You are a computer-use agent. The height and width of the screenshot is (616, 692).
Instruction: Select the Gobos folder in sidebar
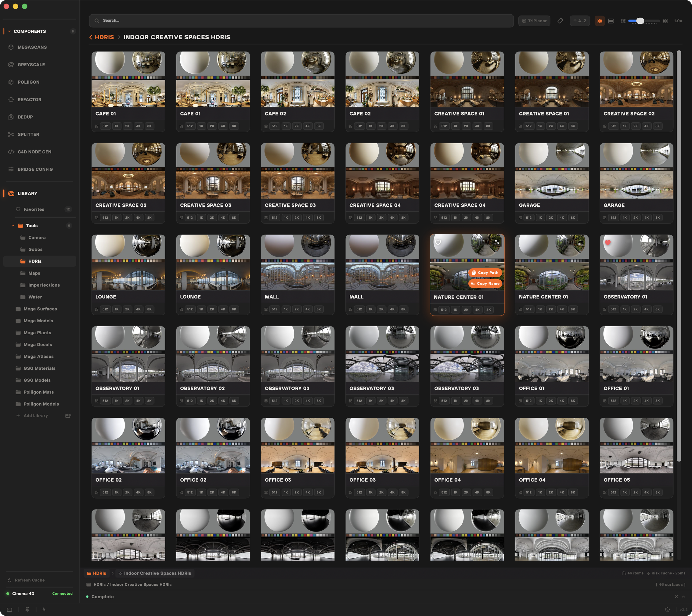tap(35, 249)
